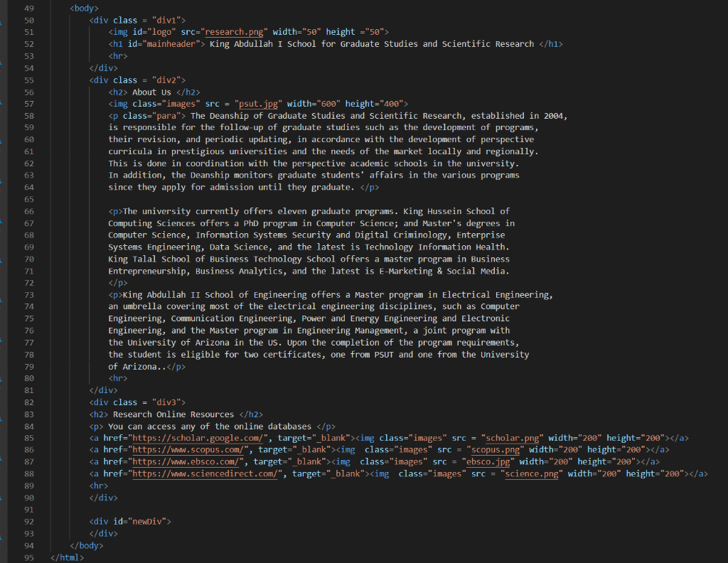The image size is (728, 563).
Task: Select line number 65 in the gutter
Action: click(x=28, y=200)
